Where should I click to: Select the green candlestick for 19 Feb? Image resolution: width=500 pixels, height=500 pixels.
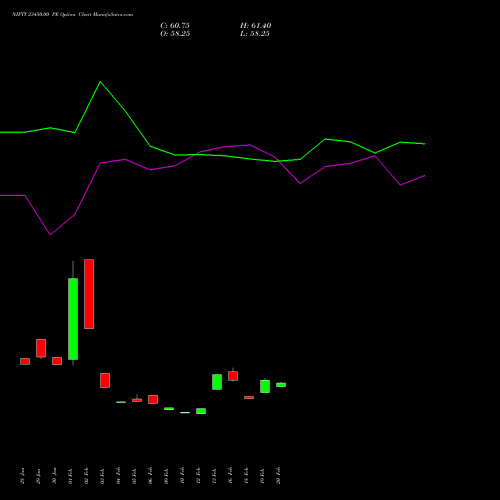coord(265,386)
